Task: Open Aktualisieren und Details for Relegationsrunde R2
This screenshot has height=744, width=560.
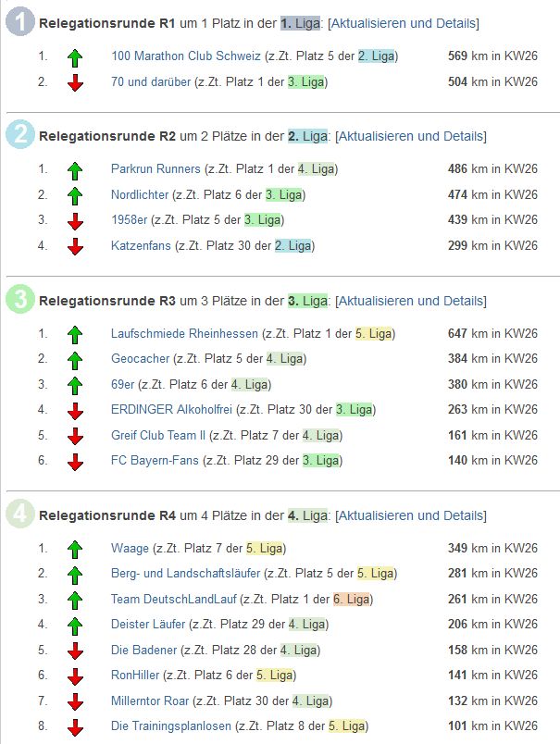Action: (x=410, y=136)
